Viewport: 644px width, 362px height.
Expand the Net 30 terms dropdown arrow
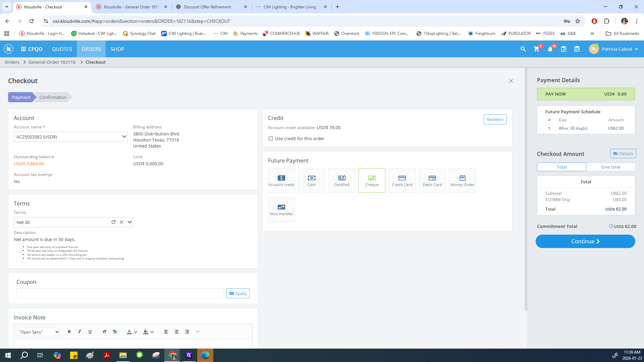[129, 222]
